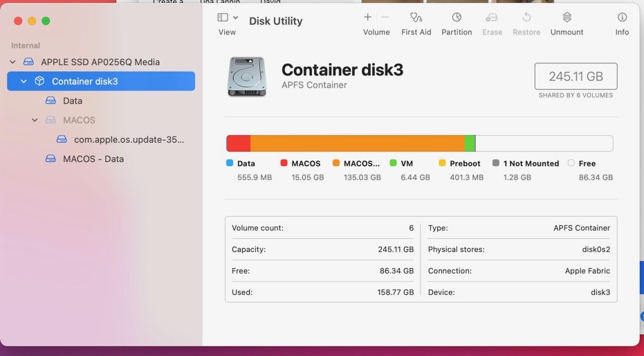Run First Aid stethoscope icon
644x356 pixels.
coord(416,17)
